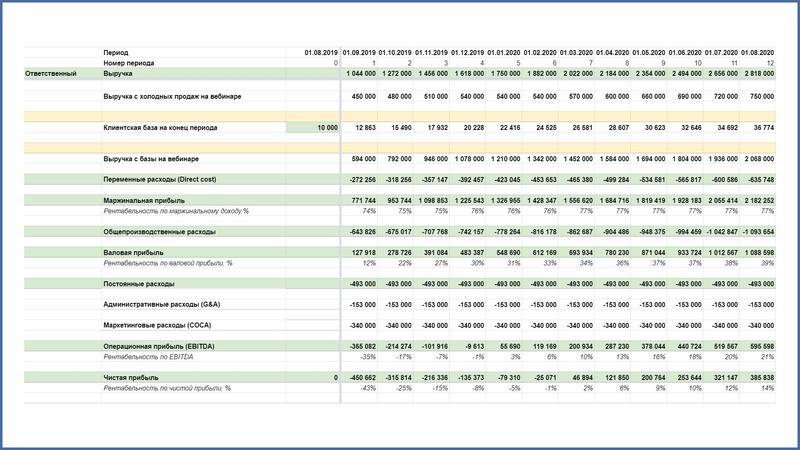The width and height of the screenshot is (800, 450).
Task: Select the Маржинальная прибыль row label
Action: [x=144, y=201]
